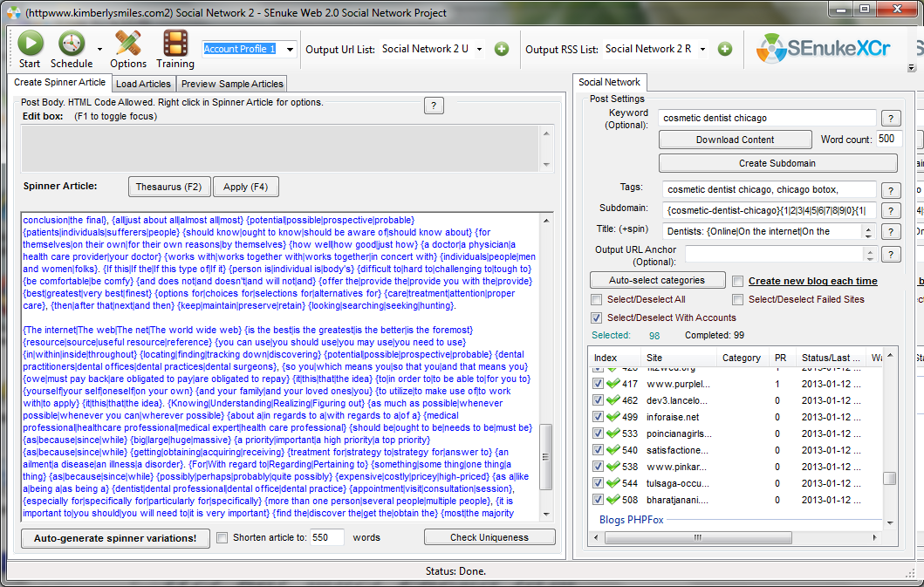
Task: Click Auto-generate spinner variations button
Action: [115, 538]
